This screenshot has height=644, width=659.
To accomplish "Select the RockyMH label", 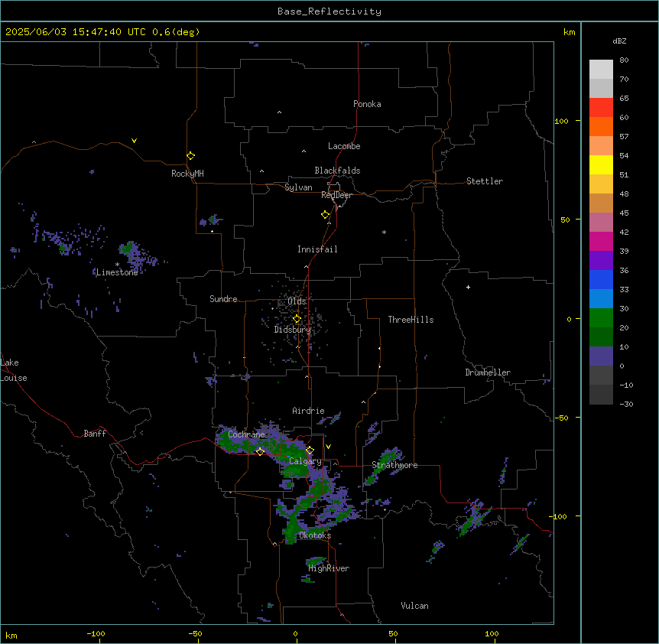I will coord(187,174).
